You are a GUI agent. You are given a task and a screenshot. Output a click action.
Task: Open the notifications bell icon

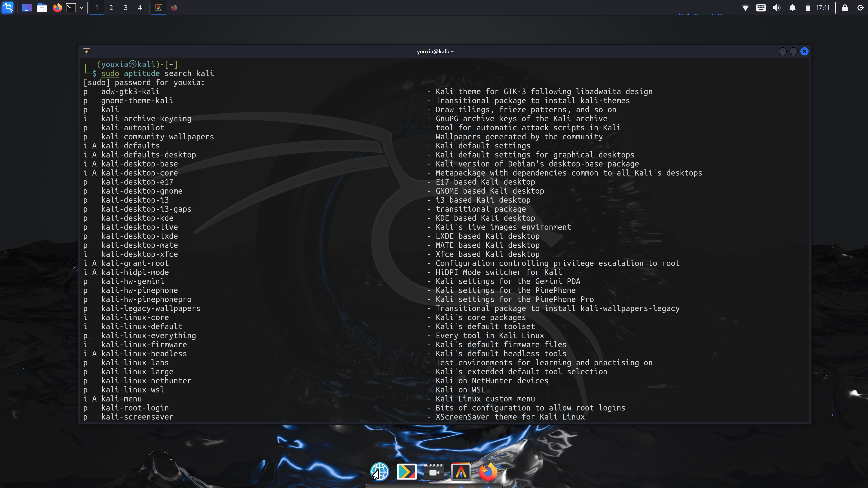click(793, 7)
